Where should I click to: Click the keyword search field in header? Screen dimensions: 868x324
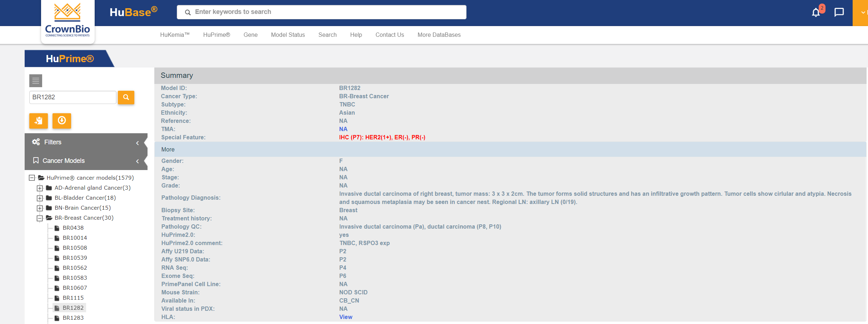tap(321, 12)
